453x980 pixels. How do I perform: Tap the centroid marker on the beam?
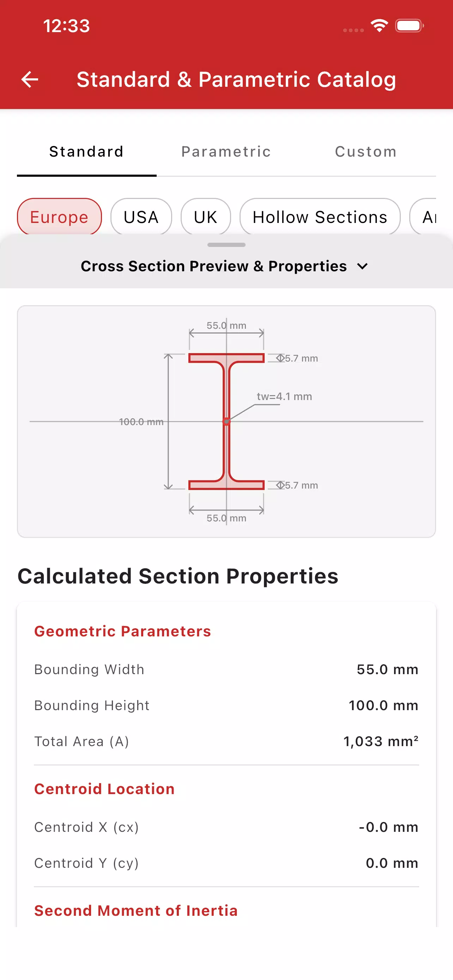(226, 421)
